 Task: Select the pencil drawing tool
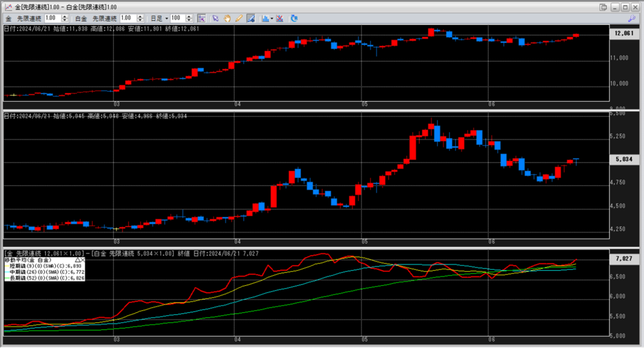(x=239, y=18)
